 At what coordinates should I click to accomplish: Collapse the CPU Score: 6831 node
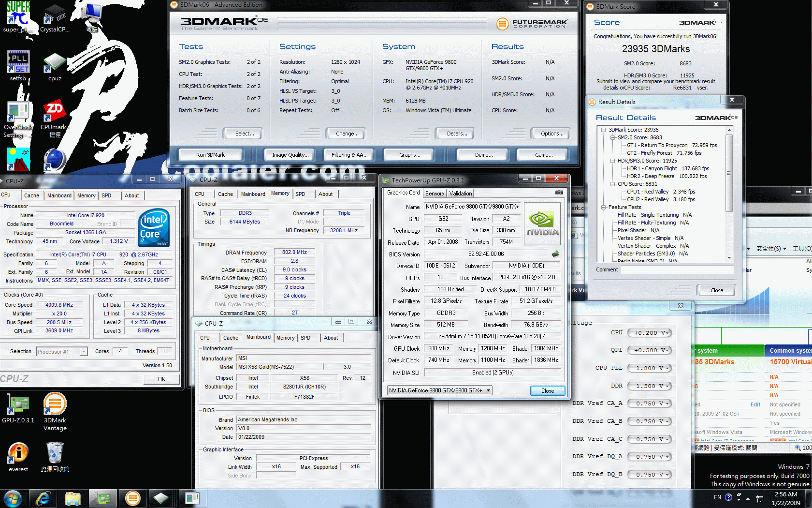612,184
